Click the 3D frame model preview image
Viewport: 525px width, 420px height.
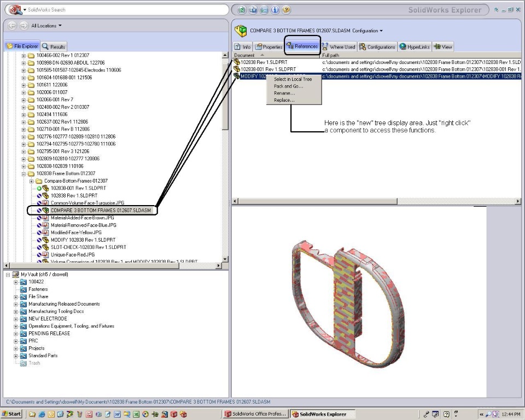point(348,304)
